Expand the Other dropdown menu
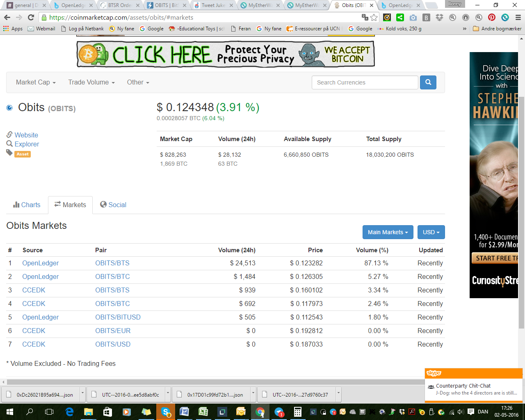Screen dimensions: 525x420 (138, 82)
